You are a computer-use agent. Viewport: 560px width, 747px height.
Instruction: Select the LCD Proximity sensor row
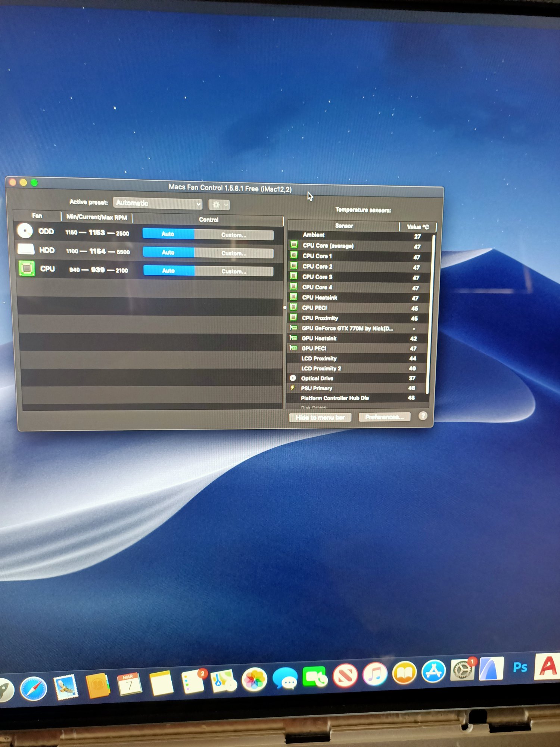pos(357,359)
